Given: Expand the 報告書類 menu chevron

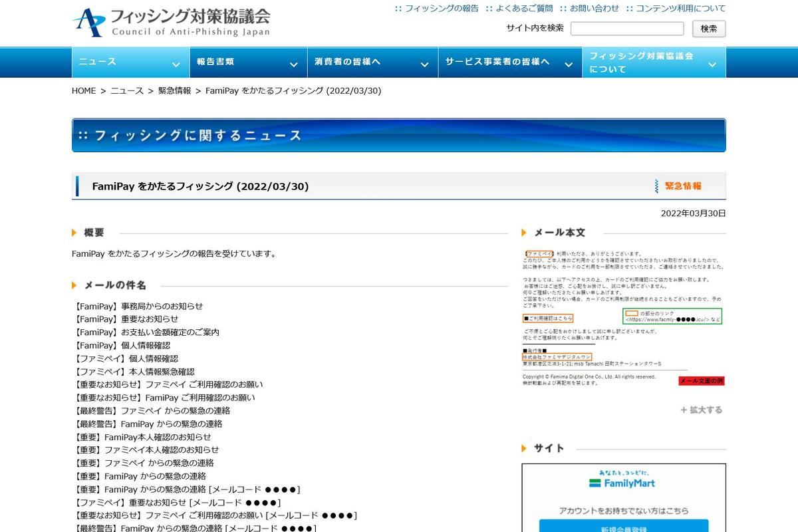Looking at the screenshot, I should 293,65.
